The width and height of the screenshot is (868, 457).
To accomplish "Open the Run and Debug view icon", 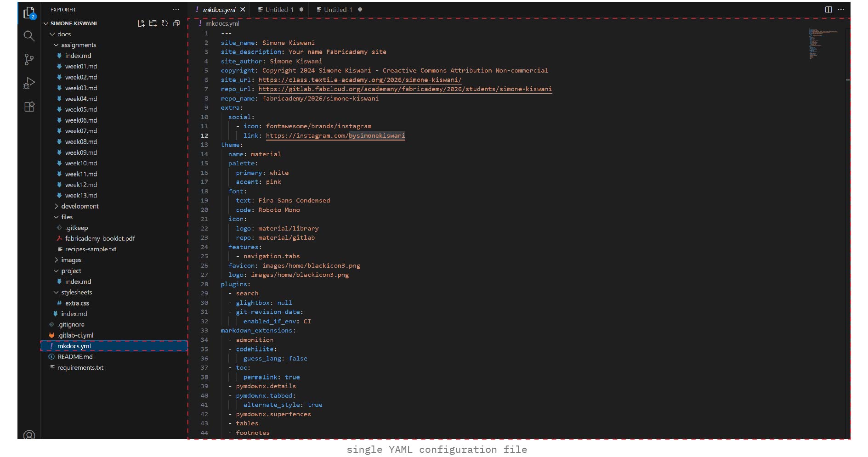I will point(29,83).
